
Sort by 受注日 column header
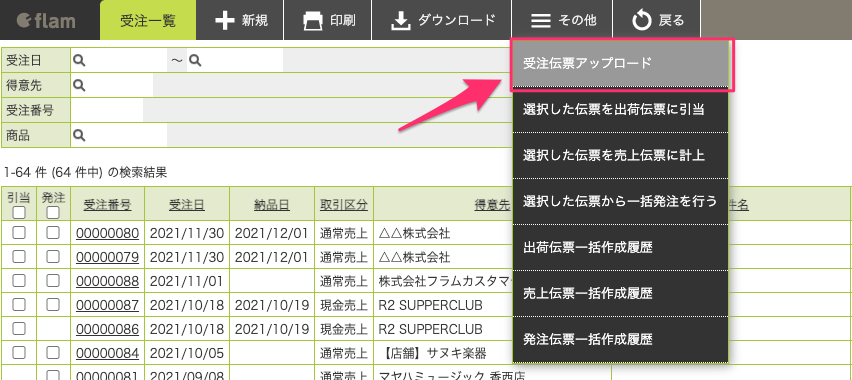coord(187,205)
